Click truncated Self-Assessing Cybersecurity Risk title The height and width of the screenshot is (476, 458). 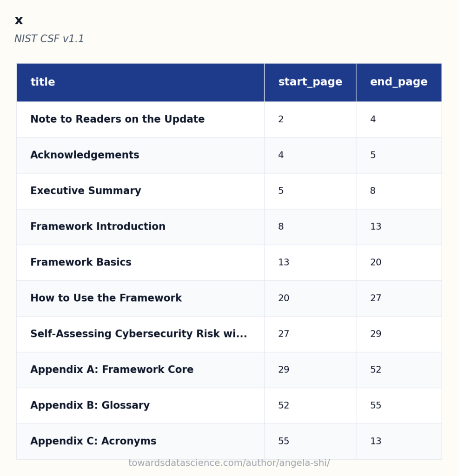coord(139,334)
